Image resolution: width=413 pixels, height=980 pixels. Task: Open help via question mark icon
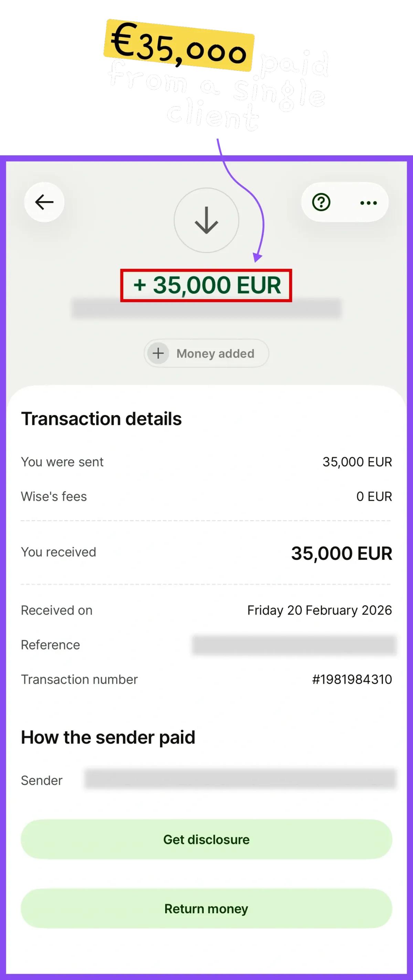[x=321, y=202]
